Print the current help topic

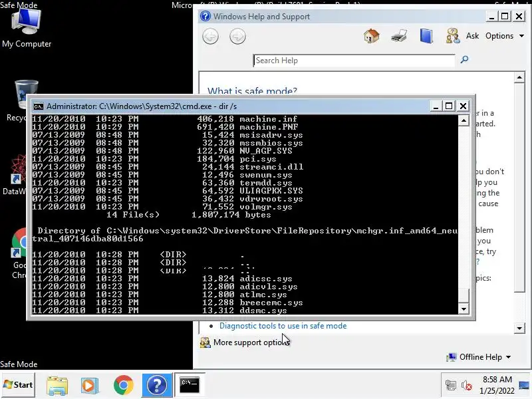click(399, 36)
